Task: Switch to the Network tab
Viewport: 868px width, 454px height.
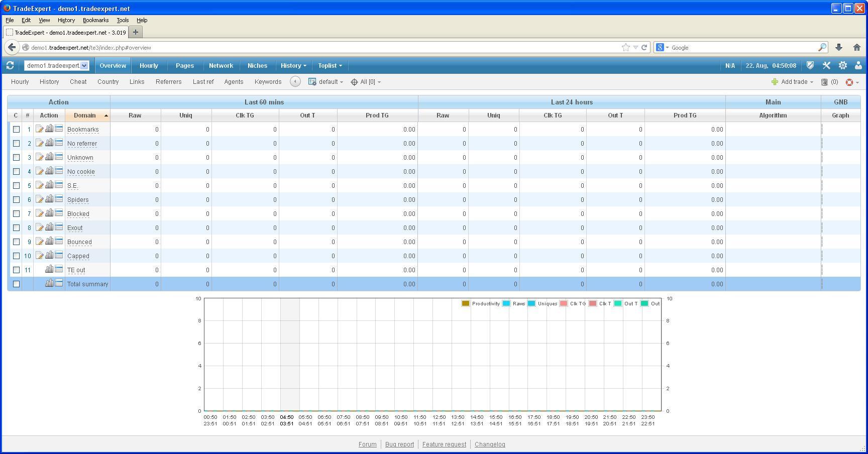Action: point(221,66)
